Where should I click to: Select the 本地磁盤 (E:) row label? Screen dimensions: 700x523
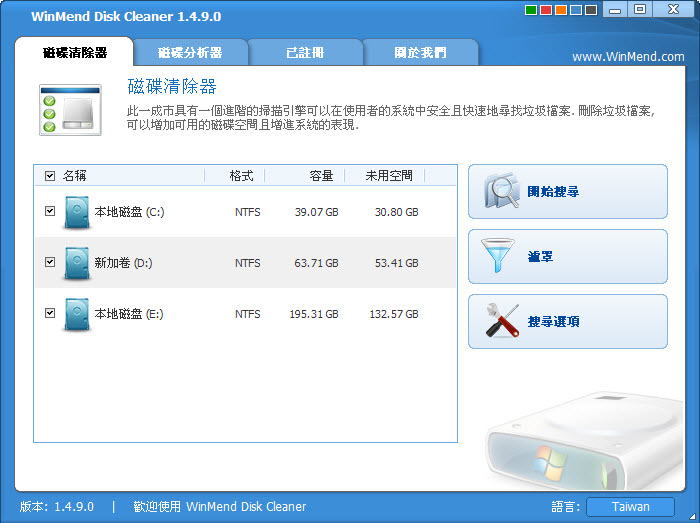129,314
